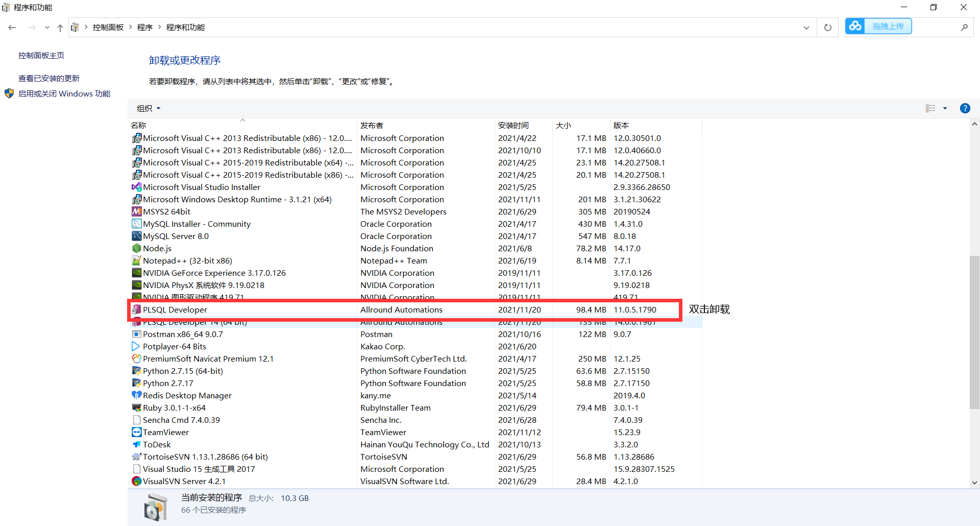Select Notepad++ (32-bit x86) icon

click(x=136, y=260)
